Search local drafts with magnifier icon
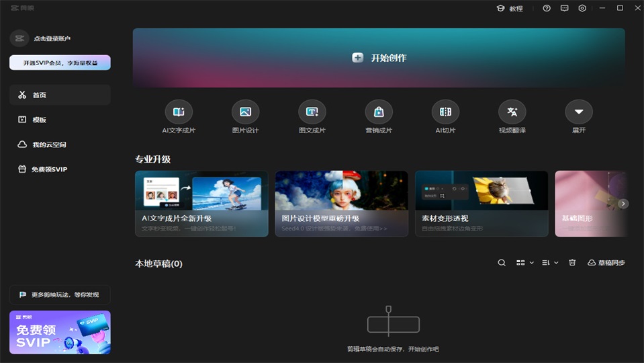 [502, 263]
